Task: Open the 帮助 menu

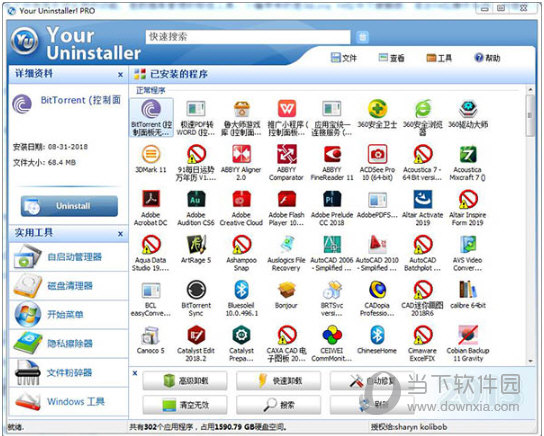Action: 487,58
